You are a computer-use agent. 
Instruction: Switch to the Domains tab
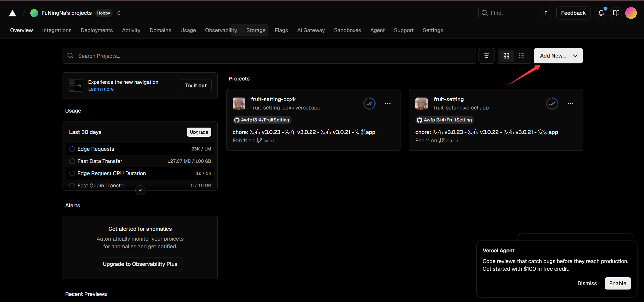tap(160, 30)
